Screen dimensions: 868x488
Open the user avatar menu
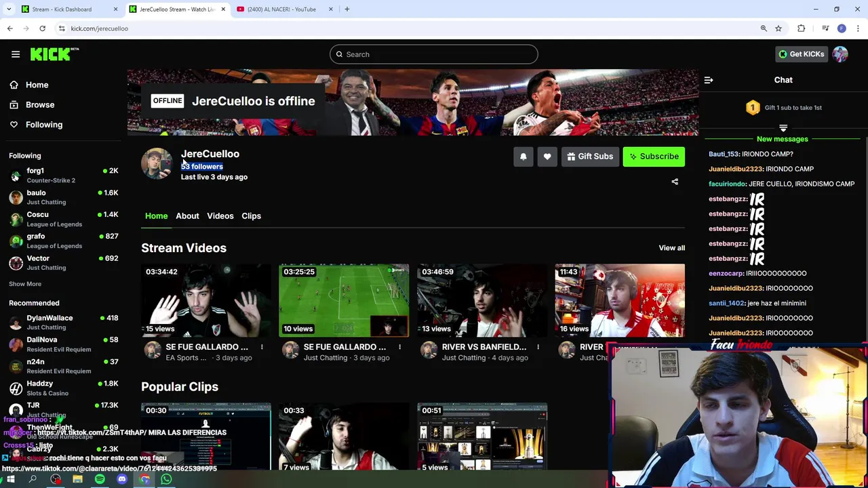click(x=840, y=54)
